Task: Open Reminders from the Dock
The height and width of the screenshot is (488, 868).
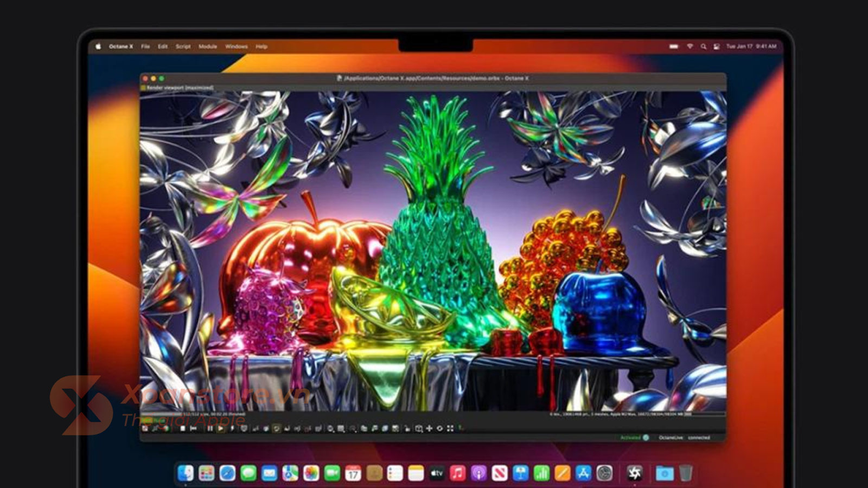Action: click(x=395, y=473)
